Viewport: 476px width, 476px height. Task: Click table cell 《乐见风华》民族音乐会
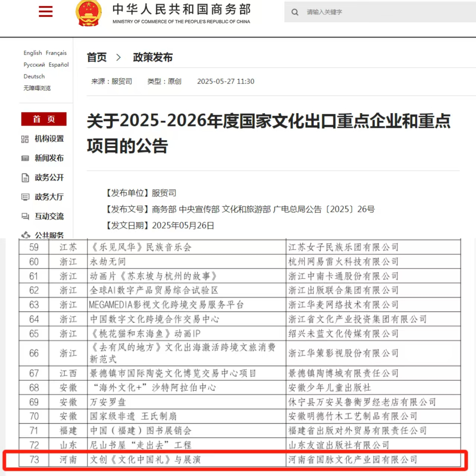click(187, 247)
